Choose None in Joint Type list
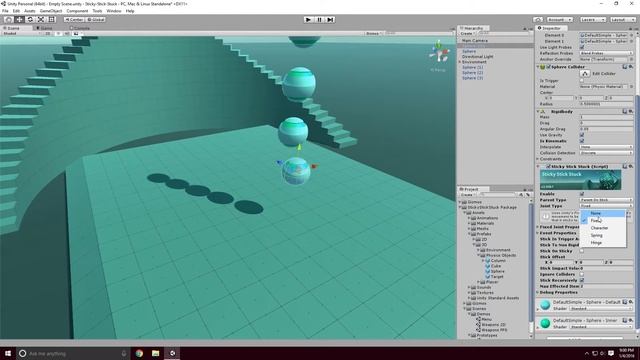The height and width of the screenshot is (360, 640). pyautogui.click(x=603, y=213)
